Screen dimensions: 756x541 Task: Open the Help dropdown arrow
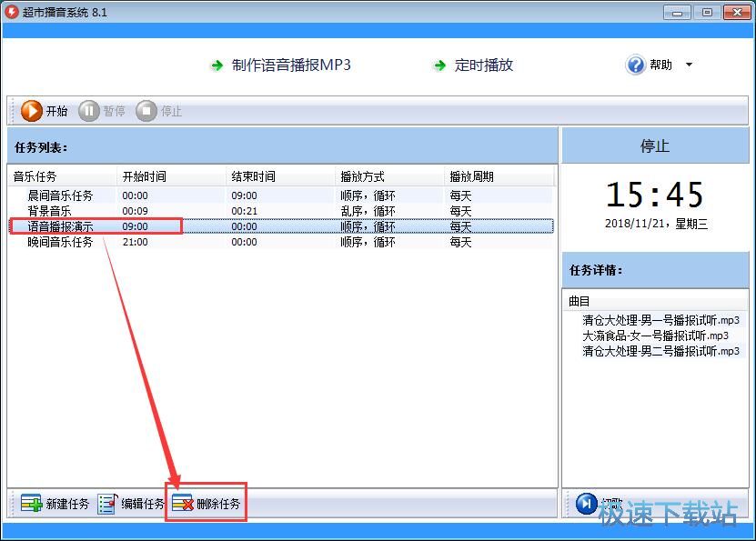coord(689,65)
